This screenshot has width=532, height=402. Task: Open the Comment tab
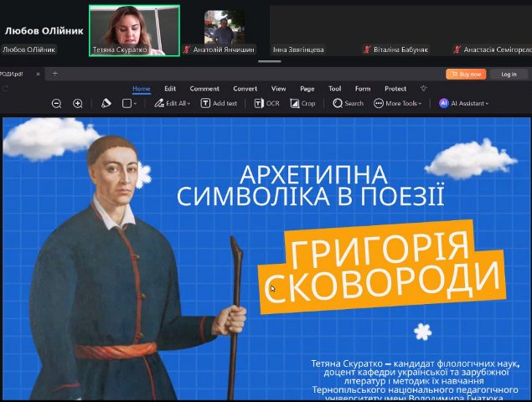click(204, 89)
